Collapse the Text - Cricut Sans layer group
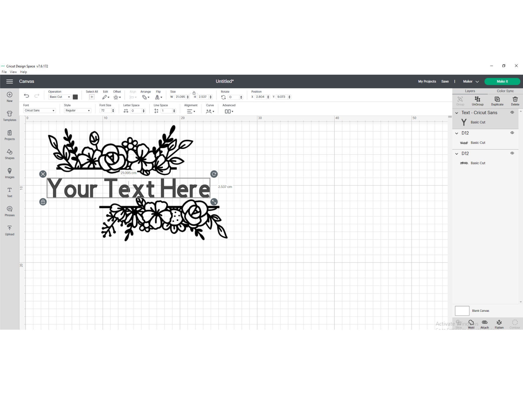Screen dimensions: 523x420 [x=457, y=113]
